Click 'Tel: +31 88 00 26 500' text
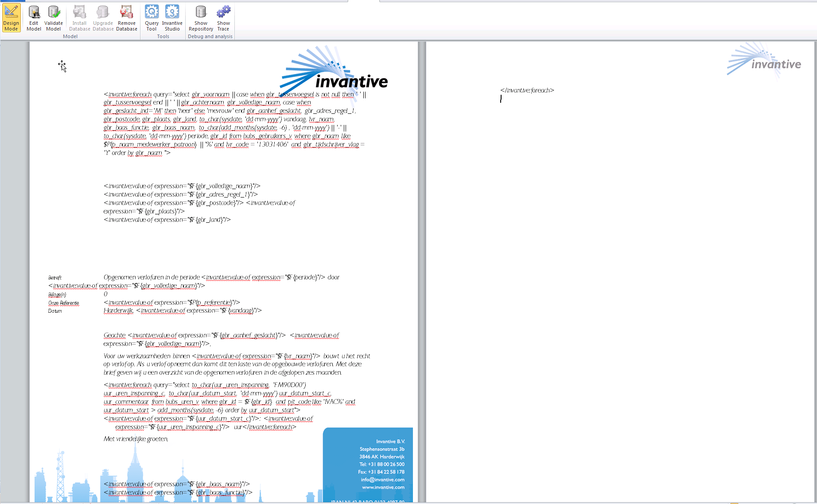817x504 pixels. click(x=382, y=464)
